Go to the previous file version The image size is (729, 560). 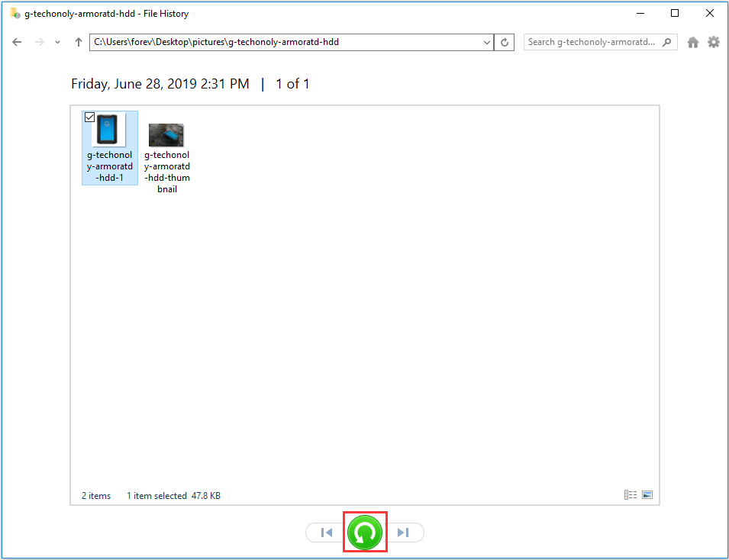click(327, 532)
